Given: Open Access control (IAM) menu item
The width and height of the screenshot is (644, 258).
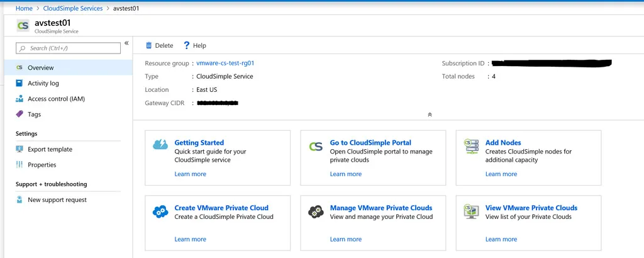Looking at the screenshot, I should [x=68, y=99].
